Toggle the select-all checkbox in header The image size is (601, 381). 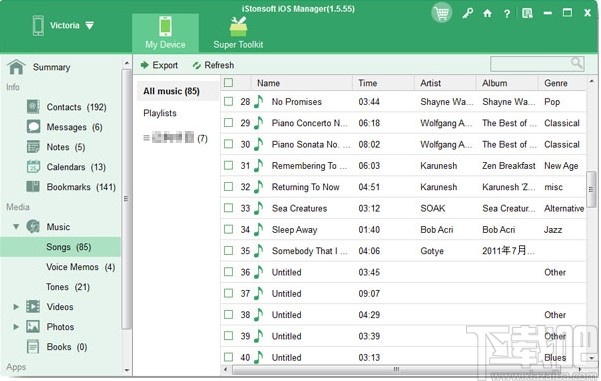pyautogui.click(x=228, y=82)
